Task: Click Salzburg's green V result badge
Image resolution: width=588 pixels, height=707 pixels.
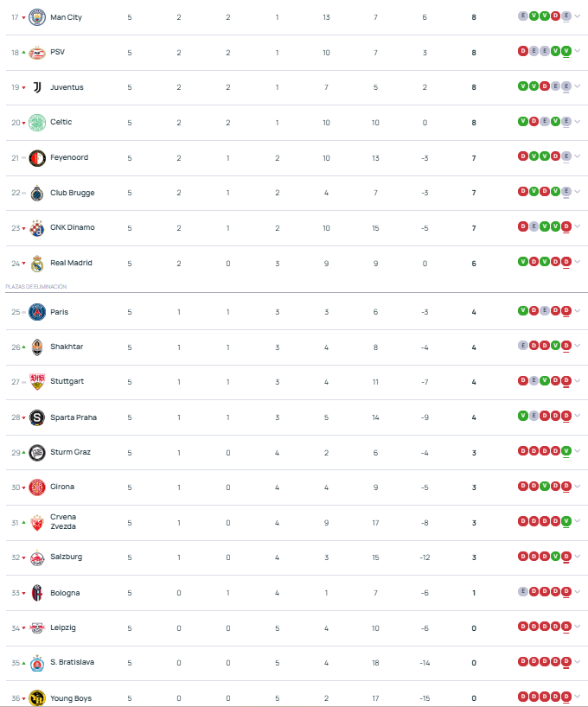Action: tap(555, 556)
